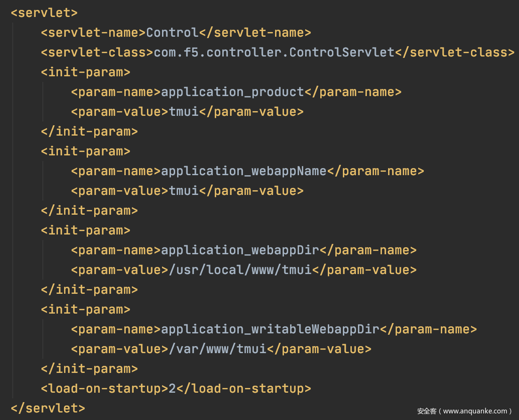Viewport: 519px width, 420px height.
Task: Click the application_writableWebappDir parameter name
Action: pos(270,329)
